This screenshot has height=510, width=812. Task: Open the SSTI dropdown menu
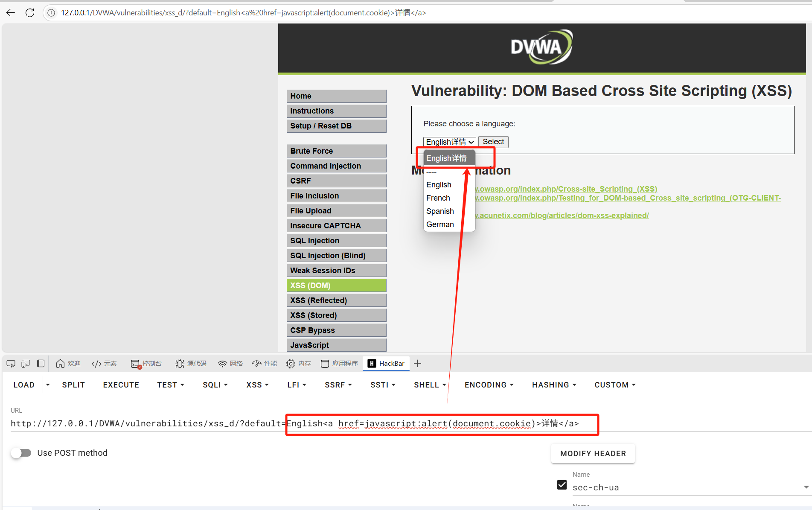coord(383,385)
